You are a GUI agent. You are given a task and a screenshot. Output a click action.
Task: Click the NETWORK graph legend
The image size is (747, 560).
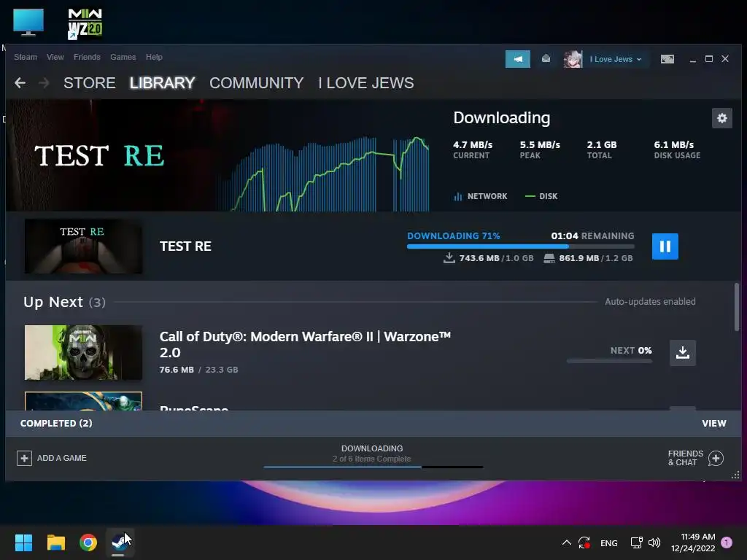tap(480, 196)
